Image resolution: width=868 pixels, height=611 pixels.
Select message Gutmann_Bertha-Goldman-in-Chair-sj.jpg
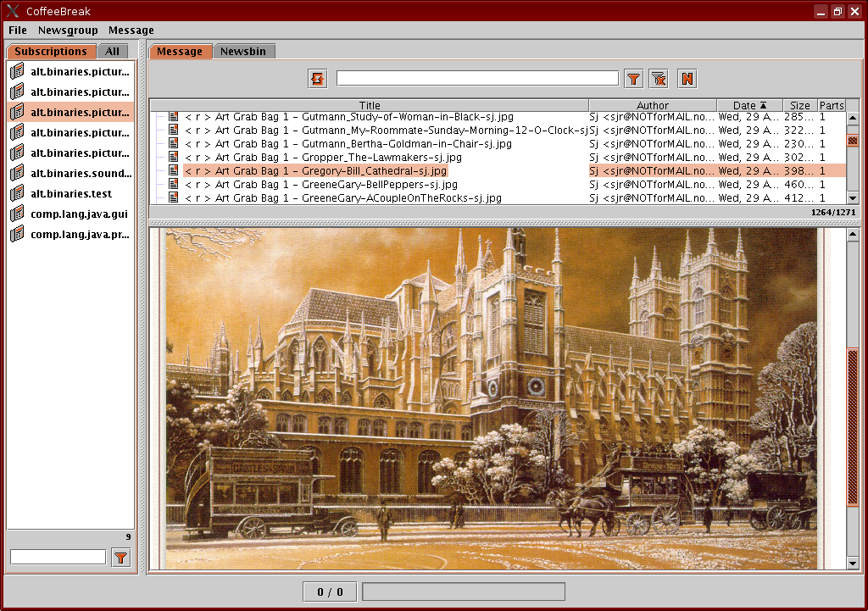tap(348, 143)
